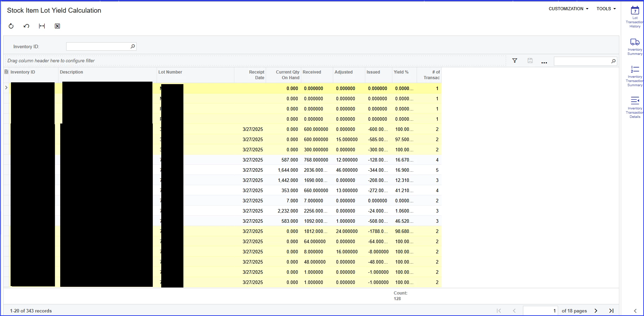The height and width of the screenshot is (316, 644).
Task: Click the Fit to Screen columns icon
Action: [42, 26]
